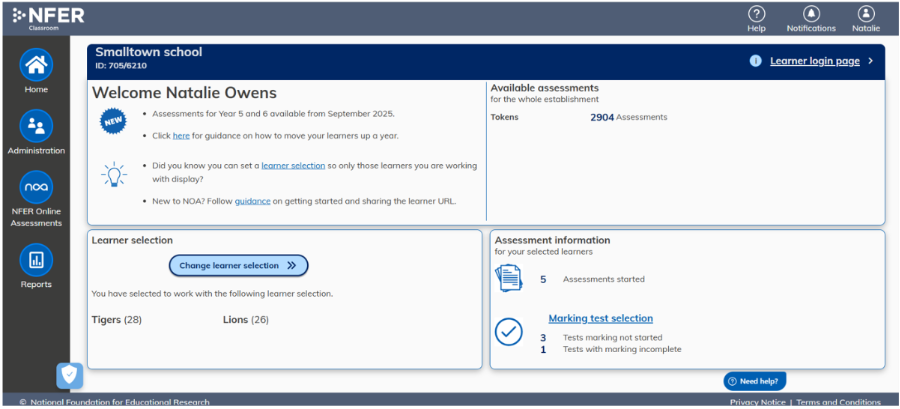Click the lightbulb tip icon

pos(114,174)
